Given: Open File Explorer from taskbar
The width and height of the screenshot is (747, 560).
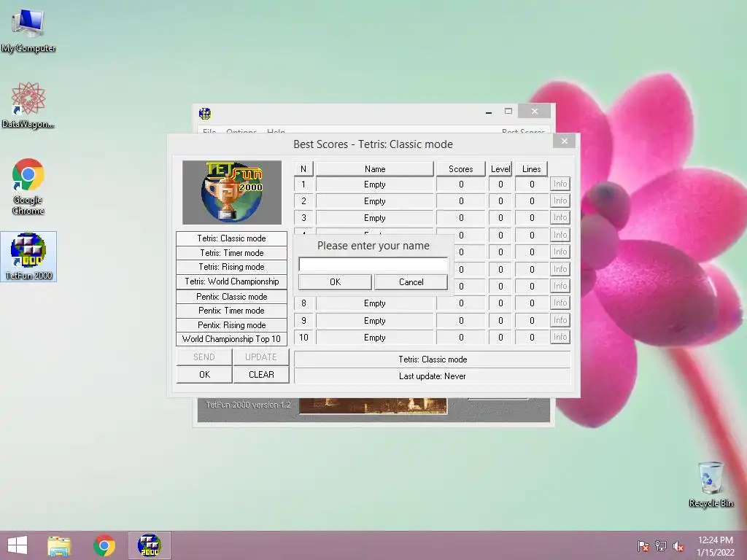Looking at the screenshot, I should click(59, 545).
